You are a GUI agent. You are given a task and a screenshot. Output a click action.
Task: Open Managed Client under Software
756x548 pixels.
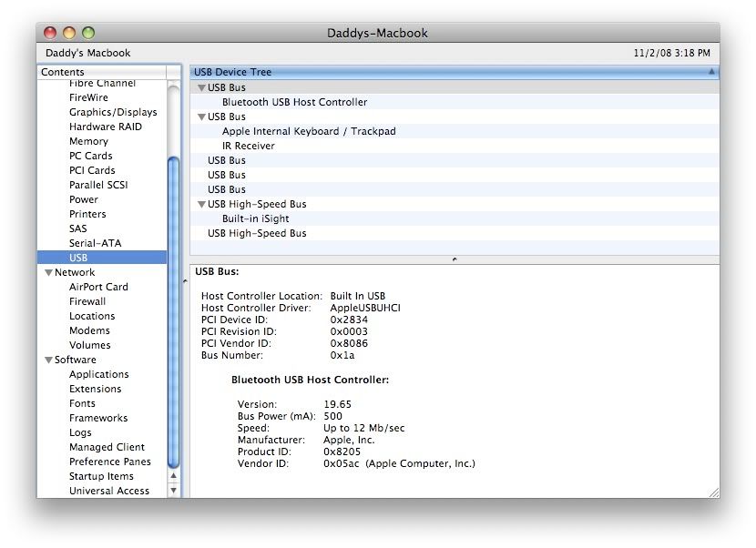(107, 447)
